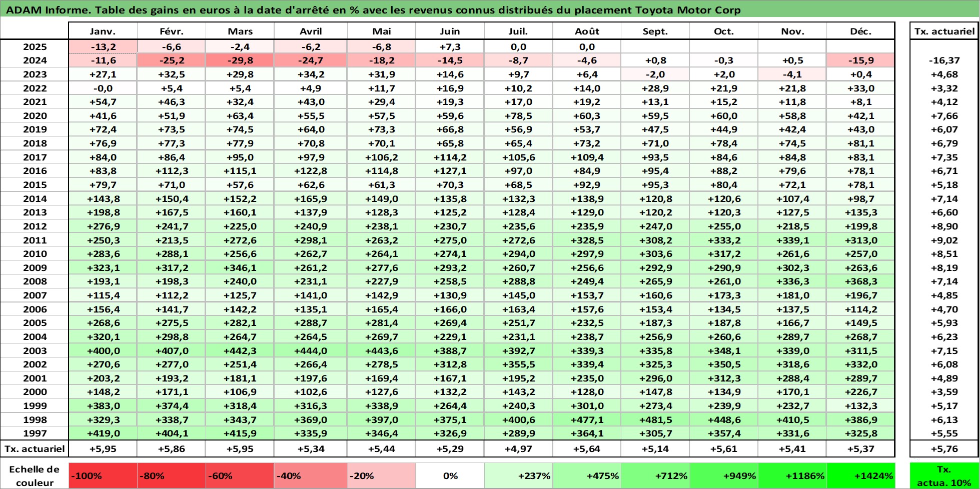The width and height of the screenshot is (980, 489).
Task: Select the +106,2 cell in May 2017
Action: tap(381, 157)
